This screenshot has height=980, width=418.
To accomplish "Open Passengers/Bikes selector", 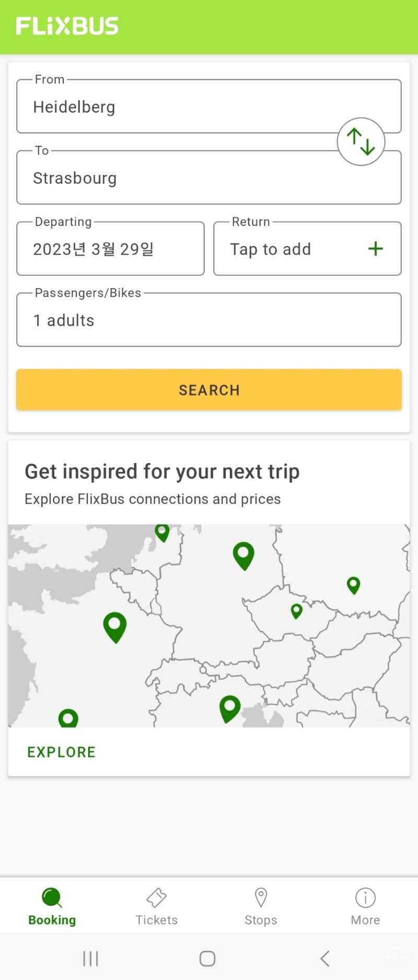I will tap(209, 320).
